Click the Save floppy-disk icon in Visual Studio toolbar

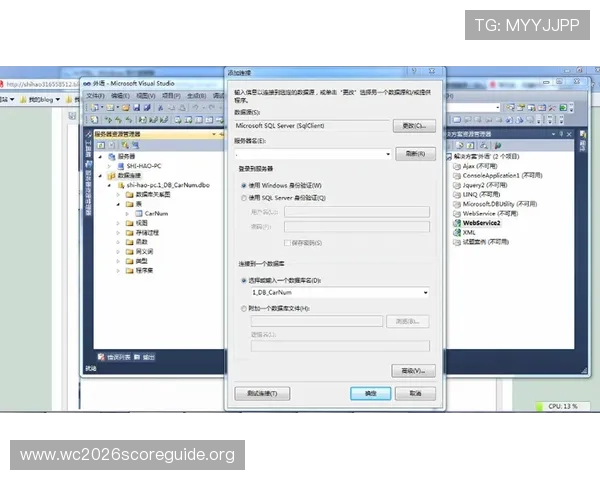click(x=137, y=108)
